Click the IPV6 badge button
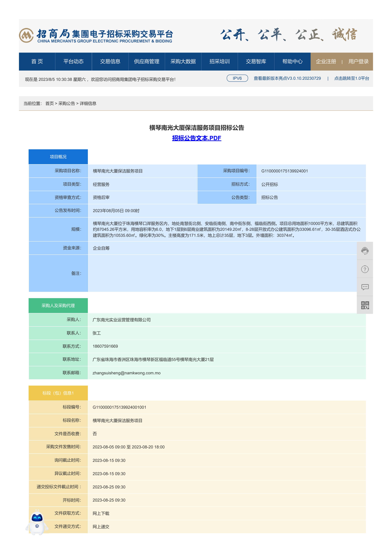This screenshot has width=392, height=555. click(x=237, y=78)
